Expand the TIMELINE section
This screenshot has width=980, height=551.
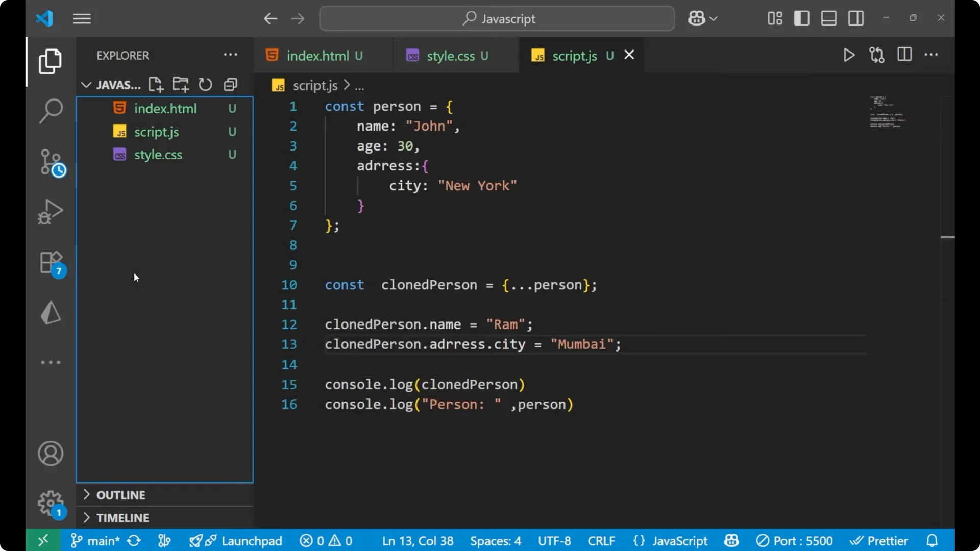coord(122,517)
